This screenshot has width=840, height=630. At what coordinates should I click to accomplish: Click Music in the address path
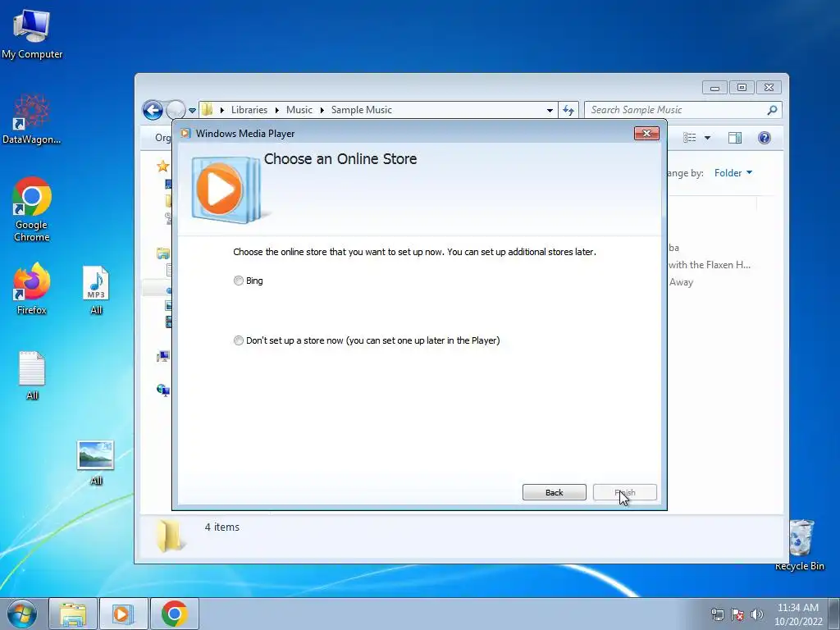coord(299,110)
